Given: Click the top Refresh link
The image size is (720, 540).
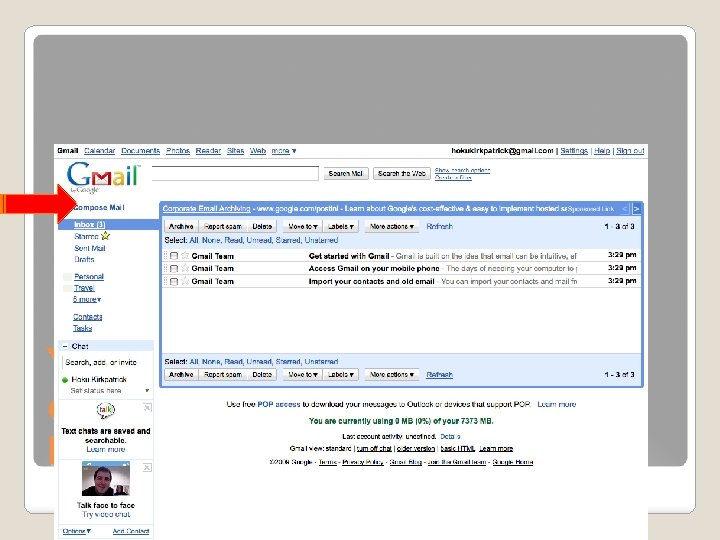Looking at the screenshot, I should 439,226.
